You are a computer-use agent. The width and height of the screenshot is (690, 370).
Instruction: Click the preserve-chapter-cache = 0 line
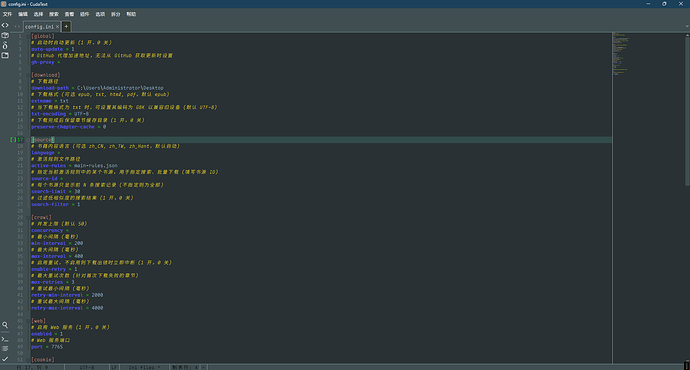pyautogui.click(x=69, y=127)
